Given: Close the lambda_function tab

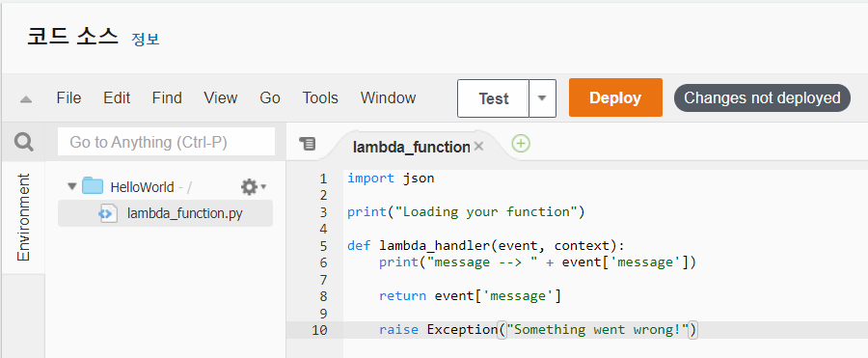Looking at the screenshot, I should coord(479,147).
